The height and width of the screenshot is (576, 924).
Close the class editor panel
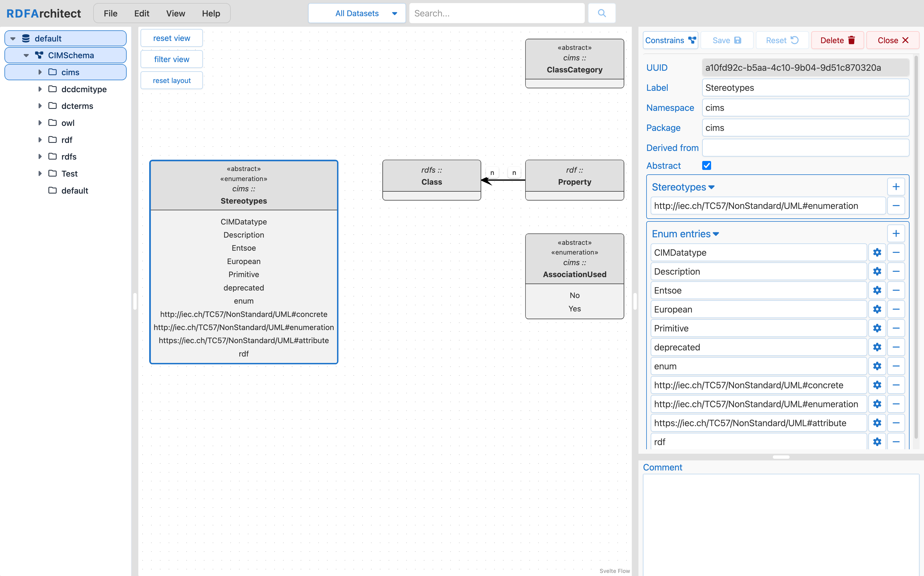click(x=893, y=40)
